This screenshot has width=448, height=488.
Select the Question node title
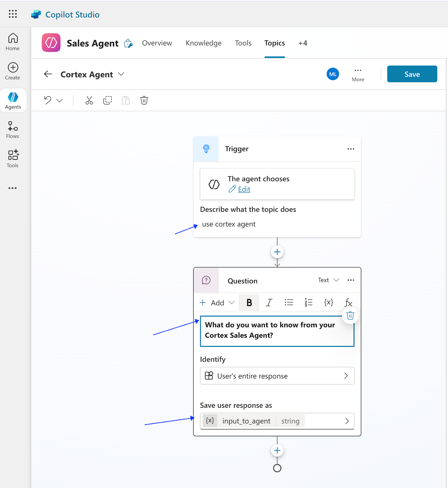[243, 281]
